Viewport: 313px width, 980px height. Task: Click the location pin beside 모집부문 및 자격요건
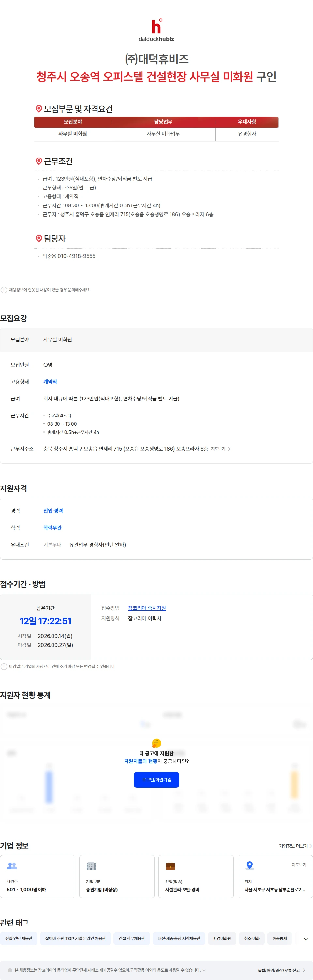tap(39, 109)
